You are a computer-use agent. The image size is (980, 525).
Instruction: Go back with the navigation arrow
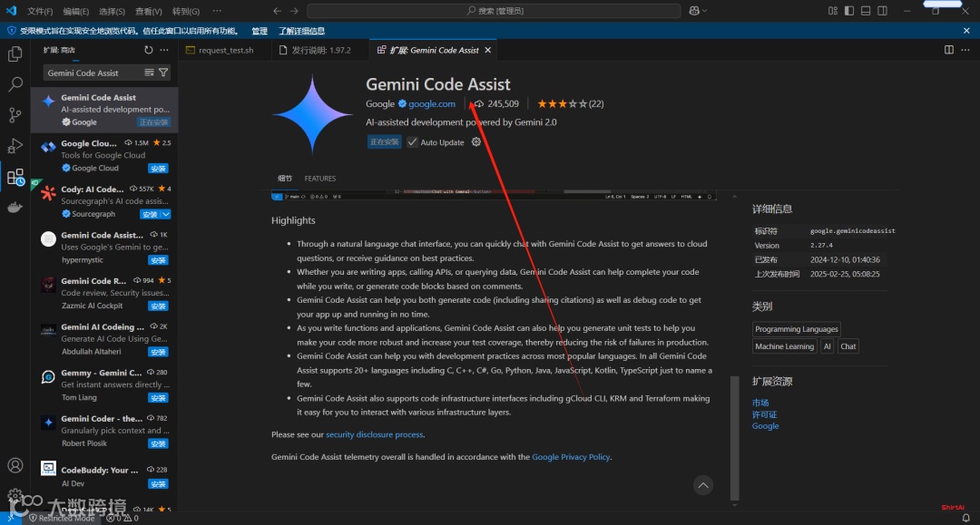(277, 11)
